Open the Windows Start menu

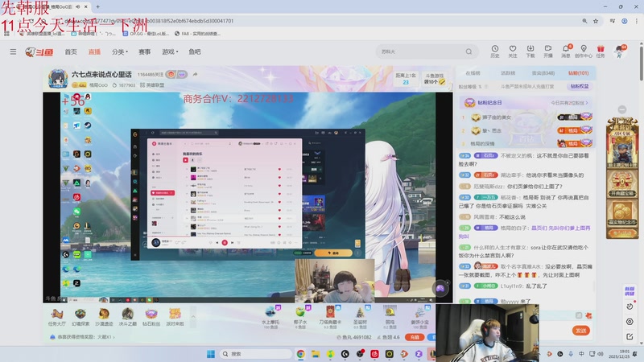click(211, 354)
